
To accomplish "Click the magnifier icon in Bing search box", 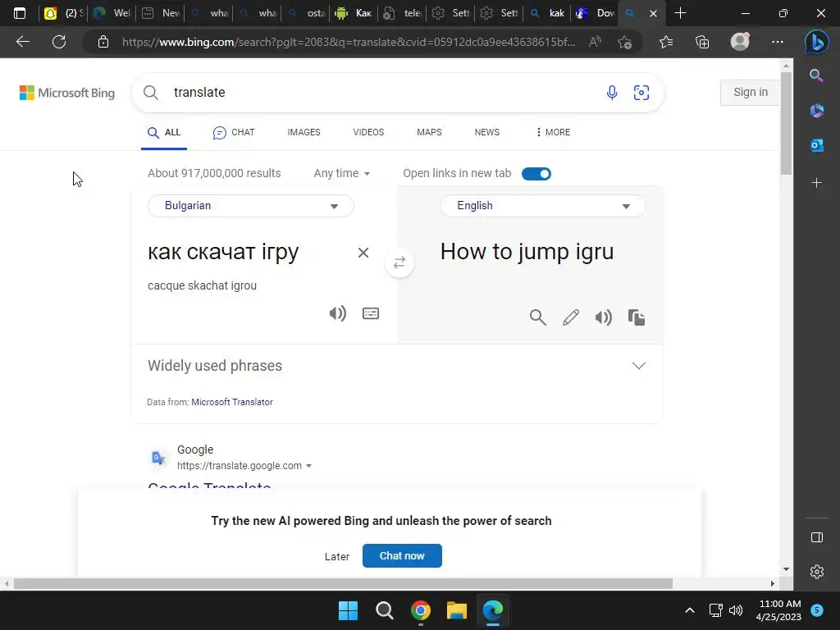I will coord(151,93).
